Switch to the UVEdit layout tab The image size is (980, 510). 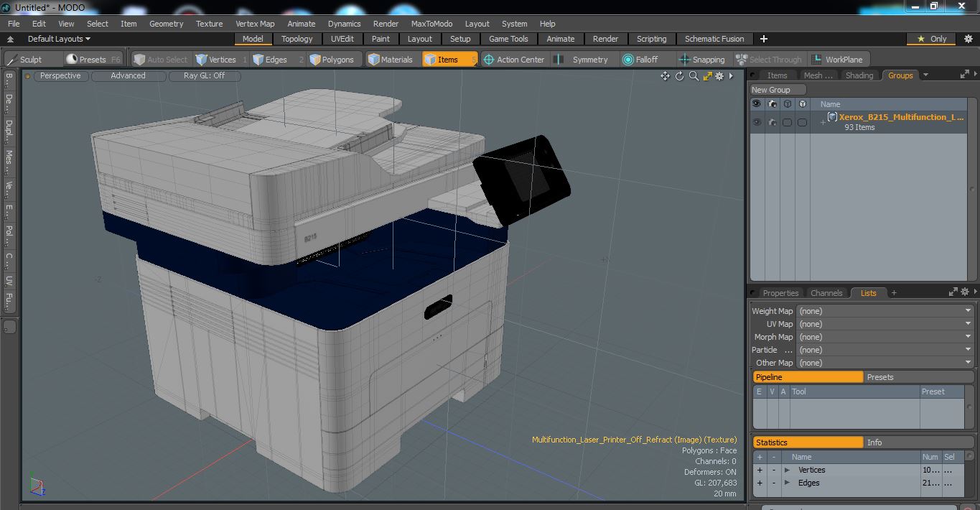pos(342,39)
